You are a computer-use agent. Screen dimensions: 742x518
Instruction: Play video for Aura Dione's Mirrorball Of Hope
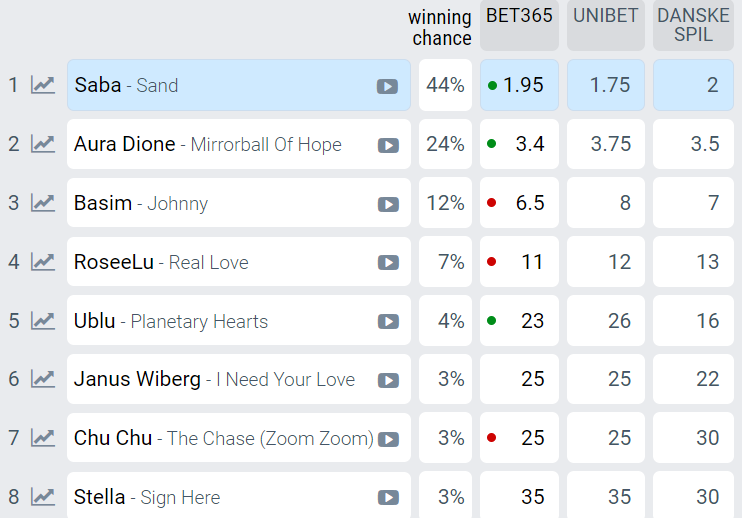tap(388, 145)
